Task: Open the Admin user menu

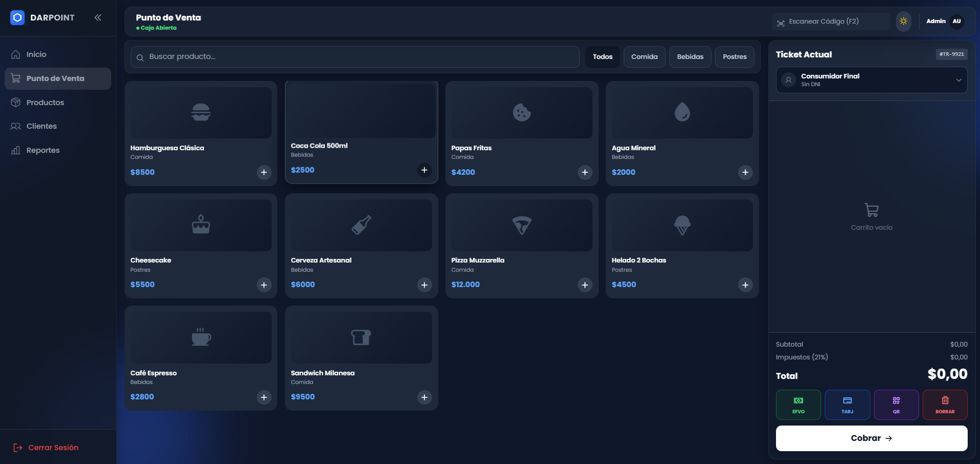Action: pyautogui.click(x=945, y=22)
